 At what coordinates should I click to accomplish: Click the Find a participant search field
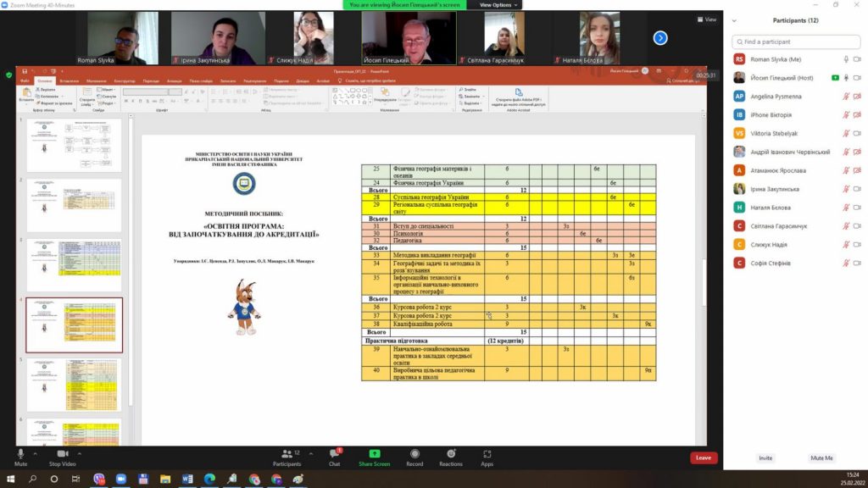[x=795, y=42]
